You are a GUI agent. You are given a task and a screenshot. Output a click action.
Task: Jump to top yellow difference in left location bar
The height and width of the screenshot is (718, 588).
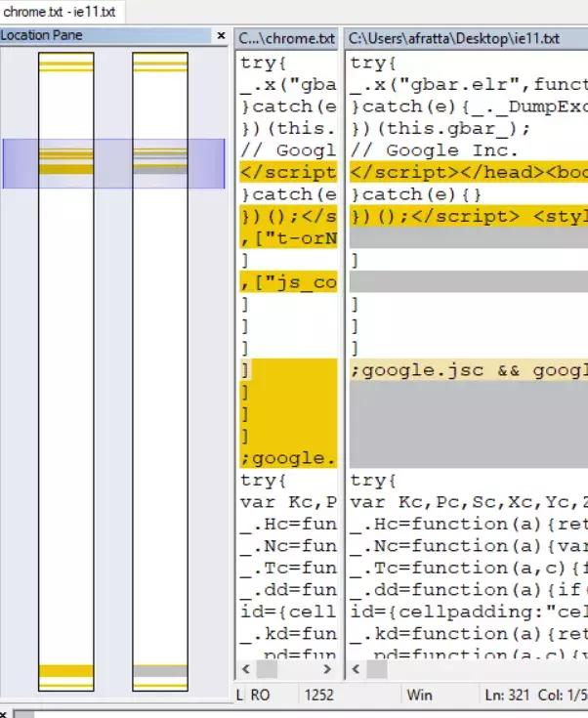pyautogui.click(x=66, y=66)
